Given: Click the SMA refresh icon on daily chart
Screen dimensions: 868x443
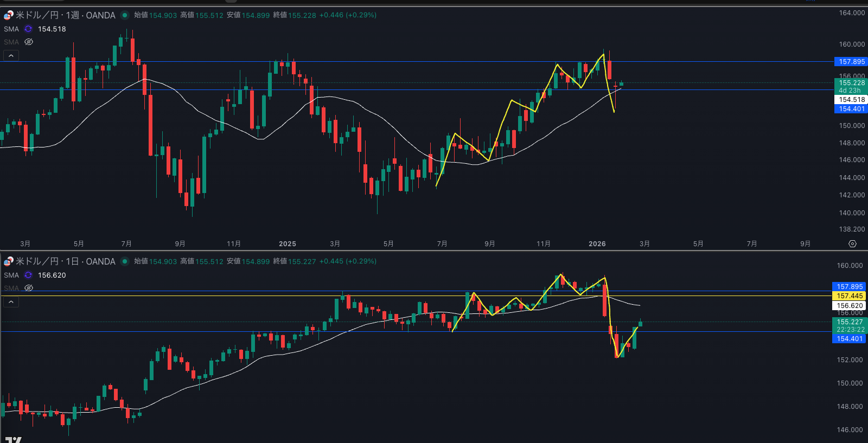Looking at the screenshot, I should pos(28,275).
